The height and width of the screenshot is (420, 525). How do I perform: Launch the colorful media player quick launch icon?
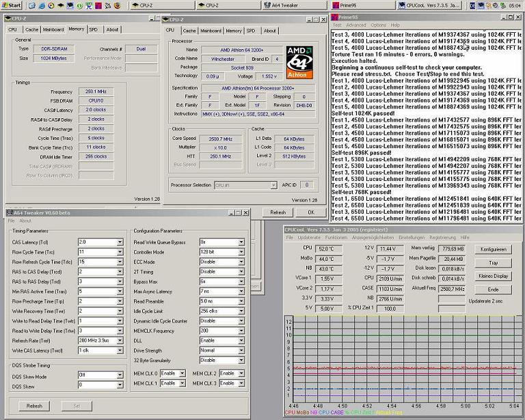(51, 5)
